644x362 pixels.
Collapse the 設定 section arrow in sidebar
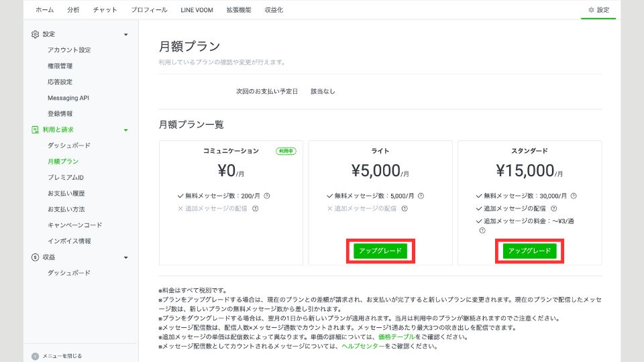coord(125,34)
